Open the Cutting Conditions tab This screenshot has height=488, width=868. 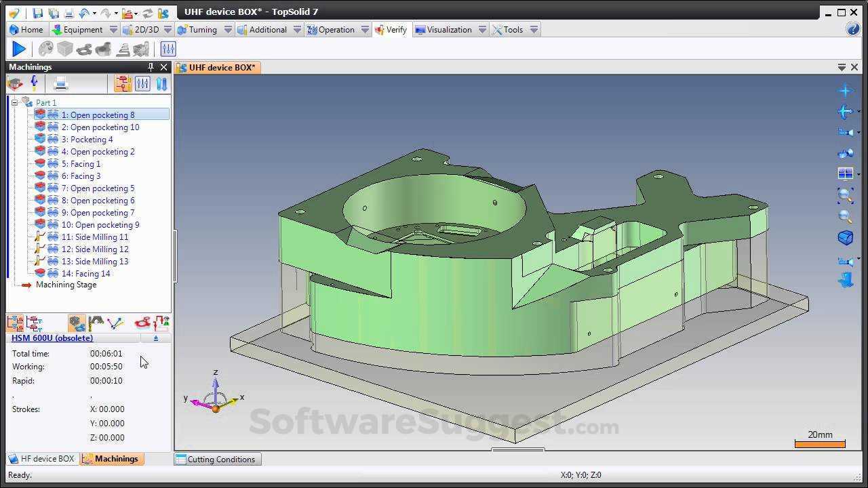click(216, 459)
